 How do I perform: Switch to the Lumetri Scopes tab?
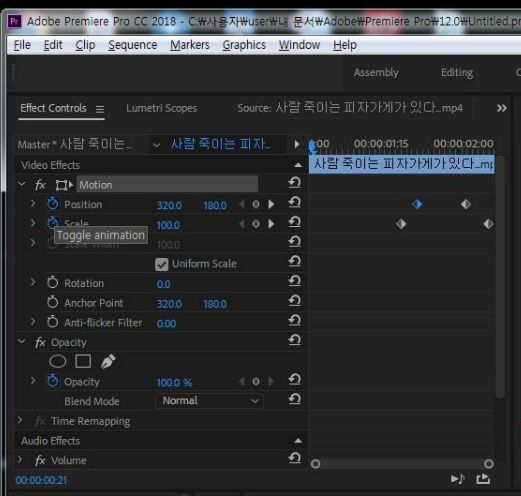(161, 108)
